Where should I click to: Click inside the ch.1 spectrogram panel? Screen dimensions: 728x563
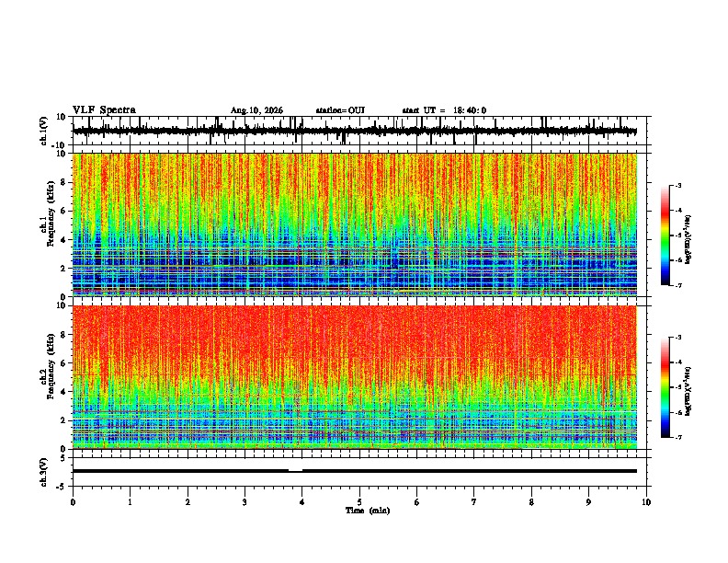point(355,224)
